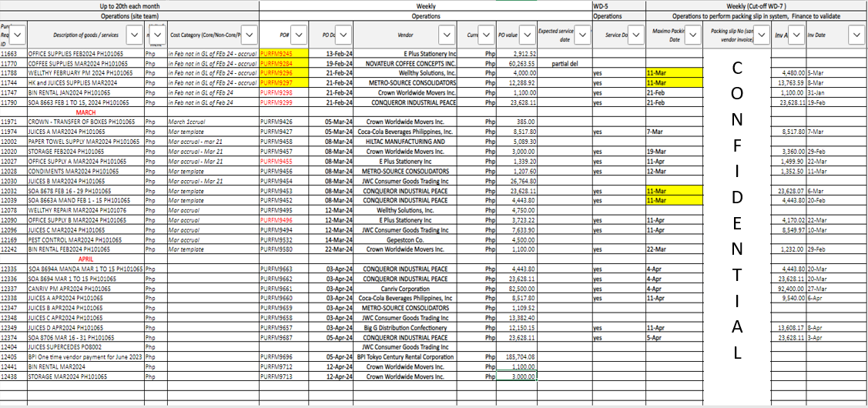Click the 'partial del' cell
The image size is (868, 408).
565,64
